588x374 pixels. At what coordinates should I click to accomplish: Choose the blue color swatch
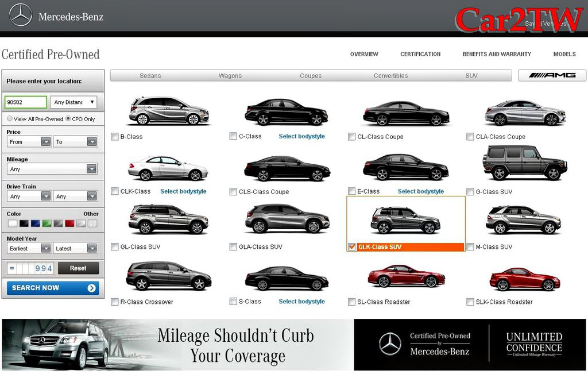click(x=35, y=223)
